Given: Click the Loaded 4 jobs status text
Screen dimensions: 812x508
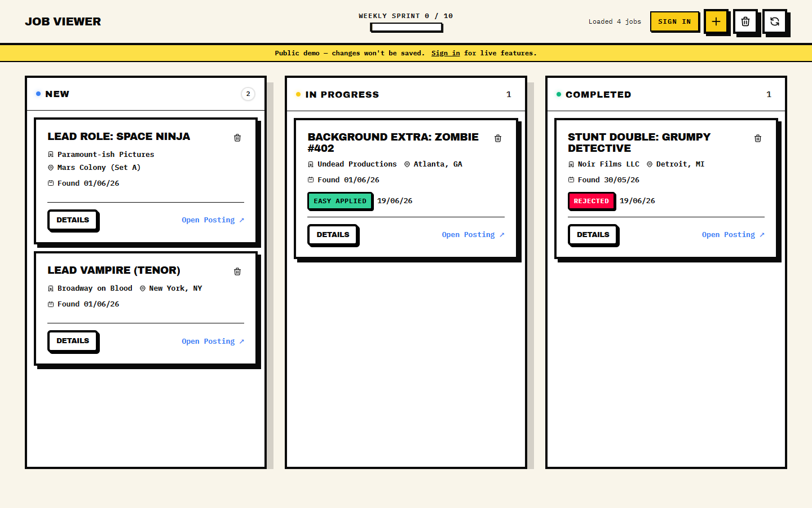Looking at the screenshot, I should [615, 21].
